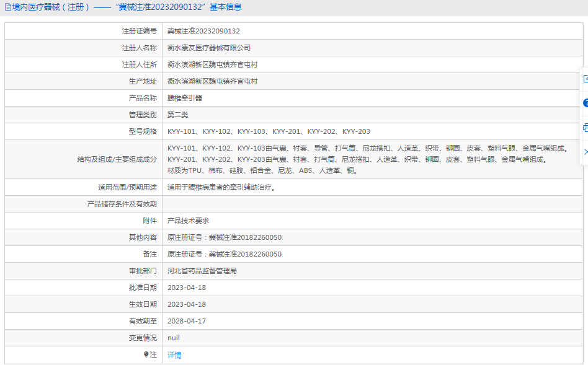Click the line 材质为TPU、棉布、硅胶

pos(263,171)
